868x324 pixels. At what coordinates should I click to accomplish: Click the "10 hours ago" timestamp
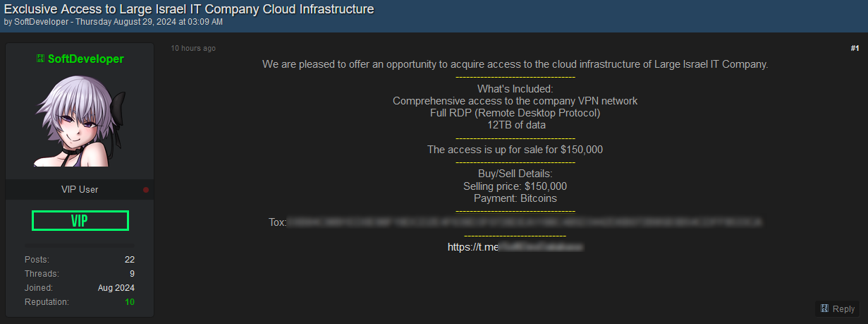point(193,48)
